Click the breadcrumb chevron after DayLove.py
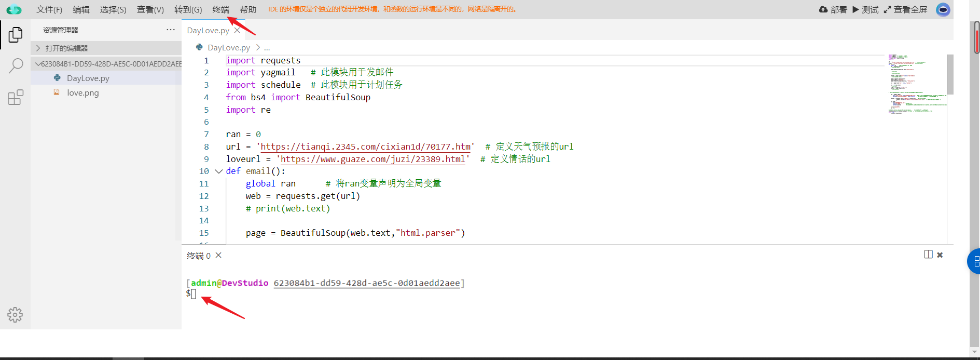This screenshot has height=360, width=980. (x=258, y=47)
